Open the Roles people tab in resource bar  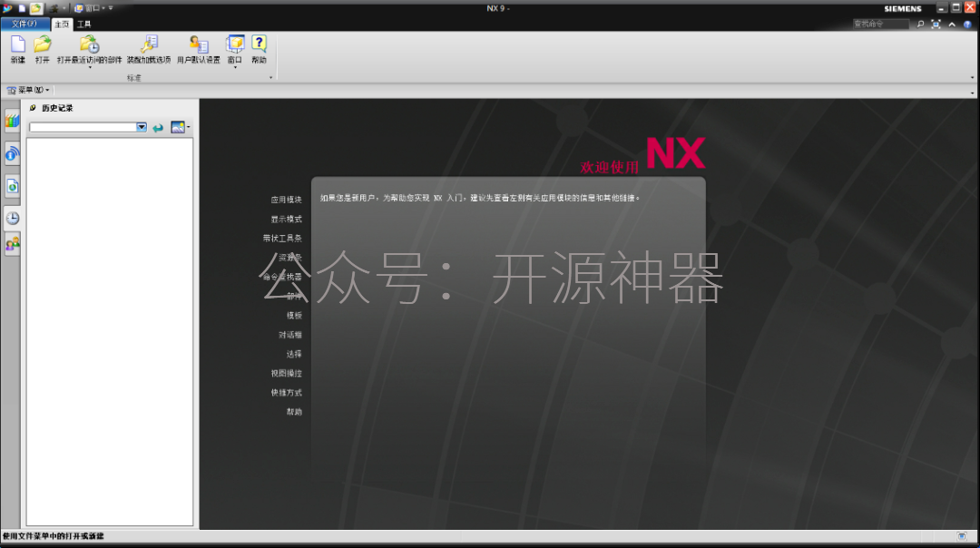pos(12,244)
